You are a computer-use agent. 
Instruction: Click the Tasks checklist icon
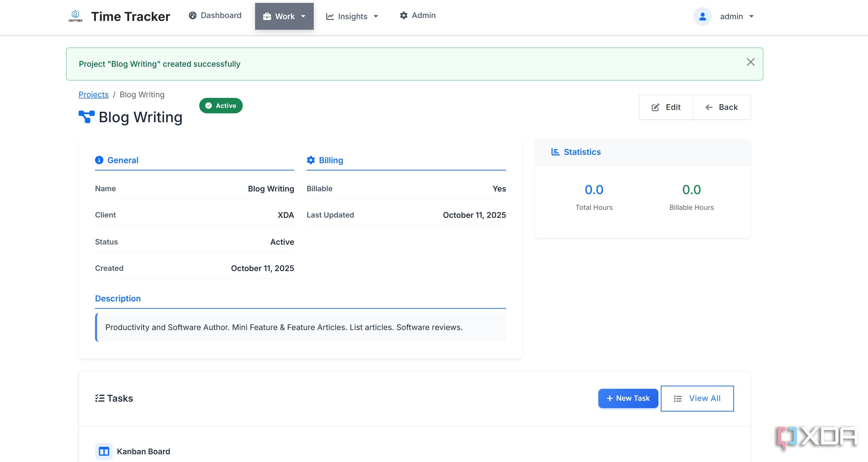coord(100,398)
